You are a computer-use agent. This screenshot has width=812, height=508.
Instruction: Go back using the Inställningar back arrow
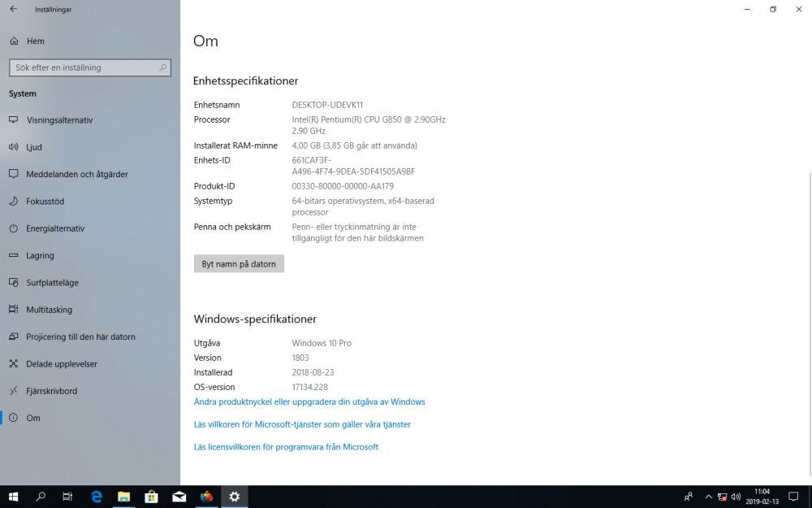pyautogui.click(x=14, y=9)
